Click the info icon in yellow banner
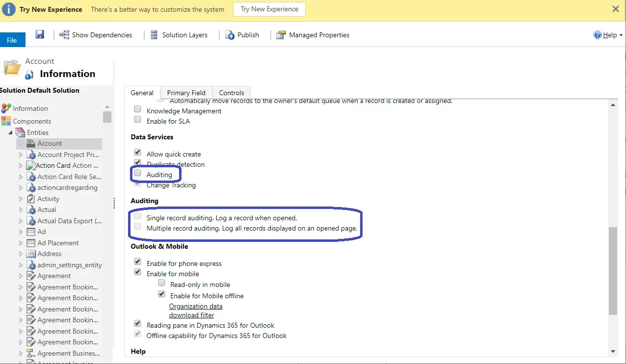Viewport: 626px width, 364px height. (x=9, y=9)
